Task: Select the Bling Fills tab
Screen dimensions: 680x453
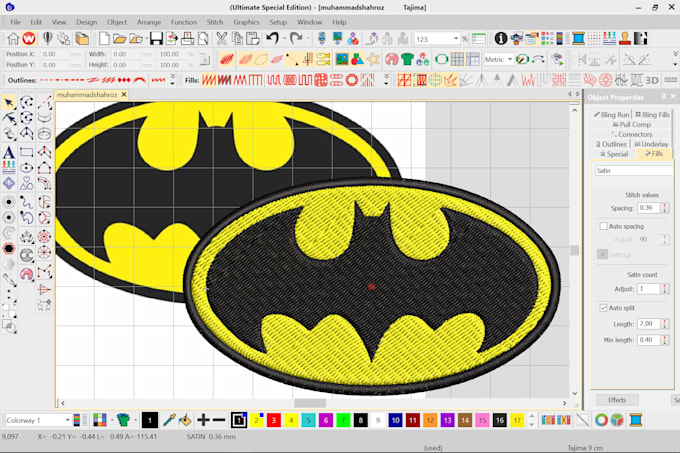Action: [x=652, y=114]
